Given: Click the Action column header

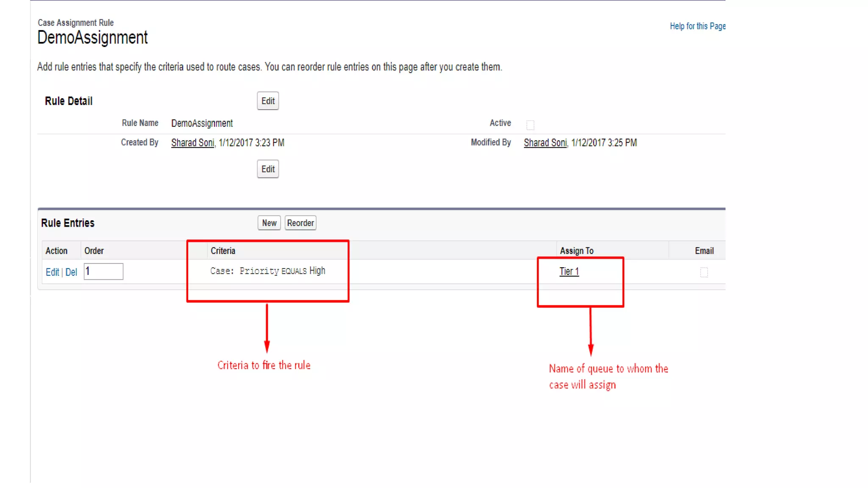Looking at the screenshot, I should pos(56,251).
